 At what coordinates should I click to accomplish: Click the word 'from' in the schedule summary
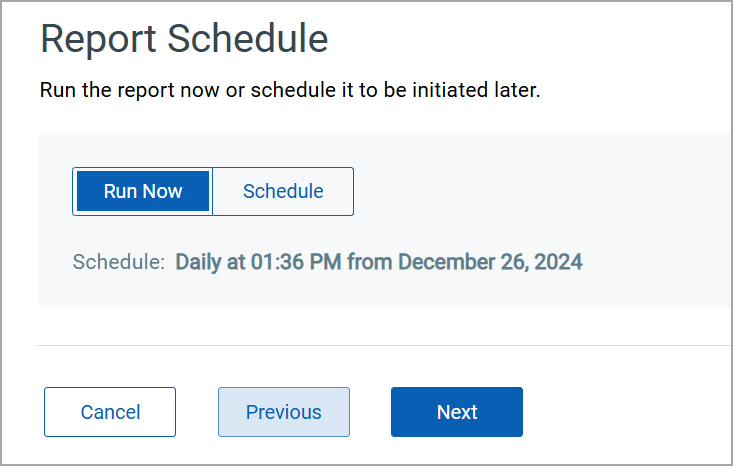point(369,262)
